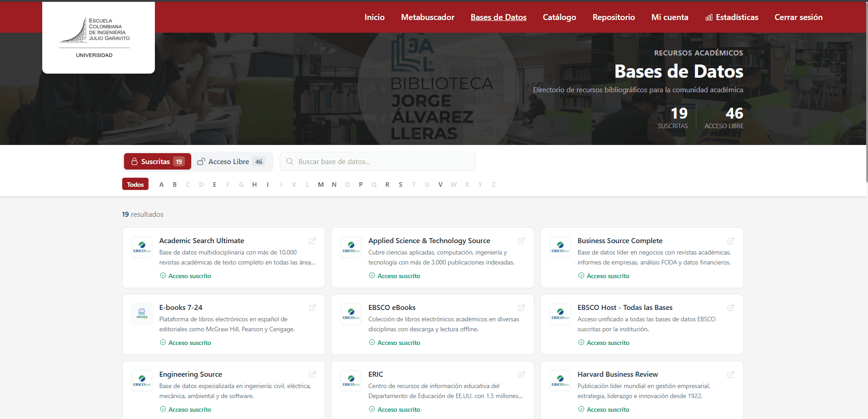Click the Escuela Colombiana de Ingeniería logo
Image resolution: width=868 pixels, height=419 pixels.
(98, 37)
